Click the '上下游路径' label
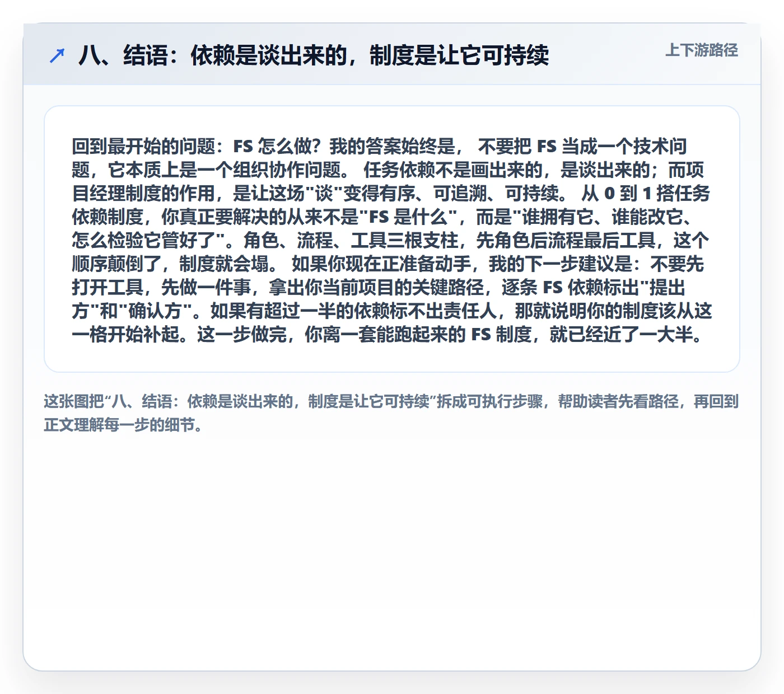This screenshot has width=784, height=694. (701, 50)
